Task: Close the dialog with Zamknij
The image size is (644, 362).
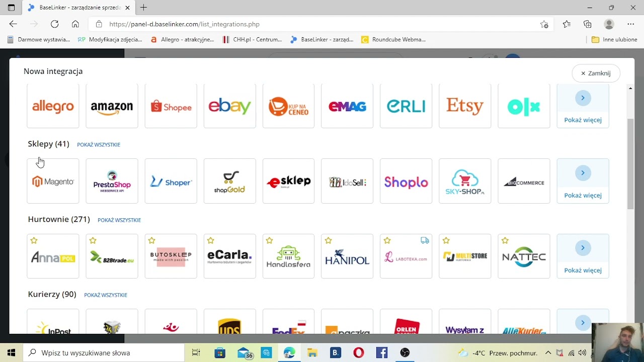Action: click(x=596, y=73)
